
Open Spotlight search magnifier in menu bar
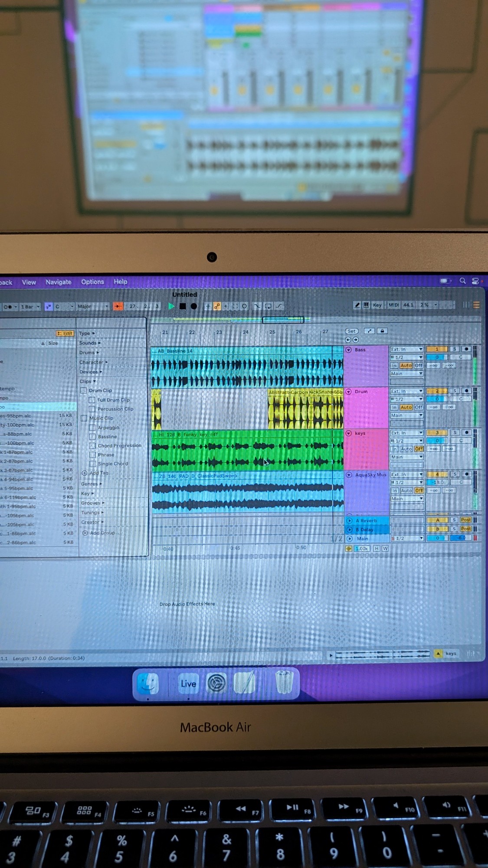pyautogui.click(x=463, y=281)
